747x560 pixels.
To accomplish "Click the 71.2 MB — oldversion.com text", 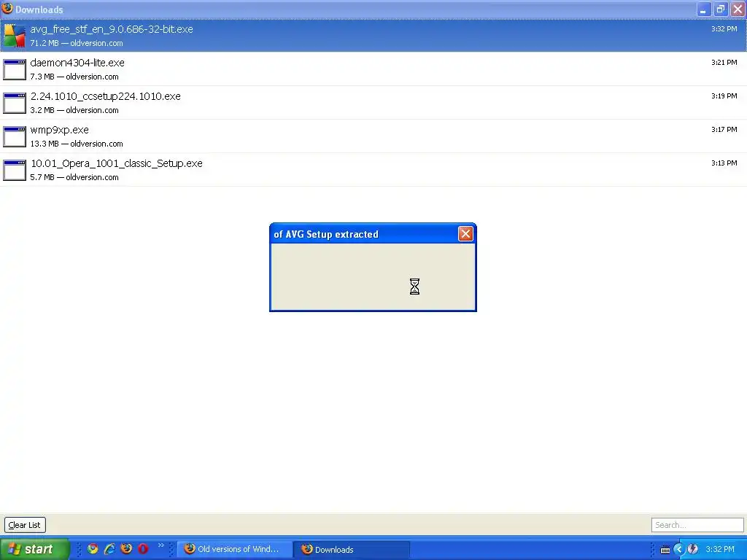I will 77,43.
